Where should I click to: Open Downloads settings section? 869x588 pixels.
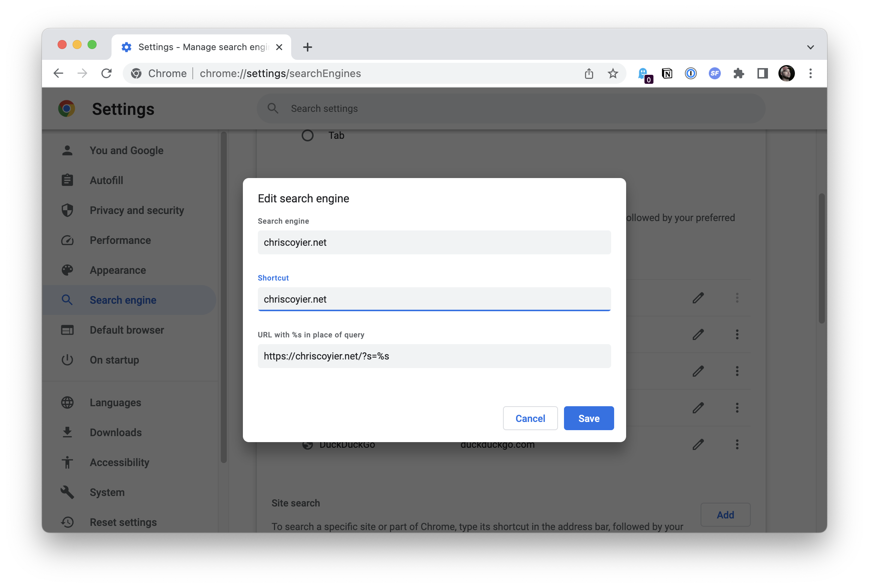click(129, 432)
